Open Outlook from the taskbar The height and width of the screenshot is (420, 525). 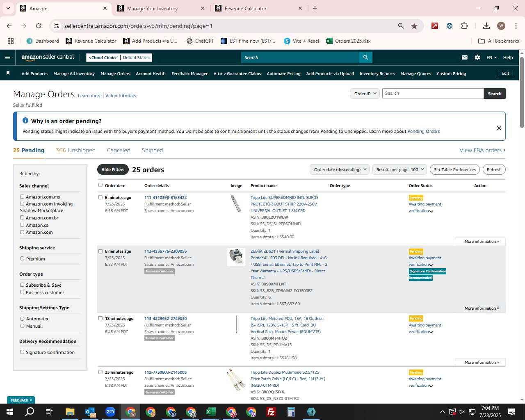point(90,412)
